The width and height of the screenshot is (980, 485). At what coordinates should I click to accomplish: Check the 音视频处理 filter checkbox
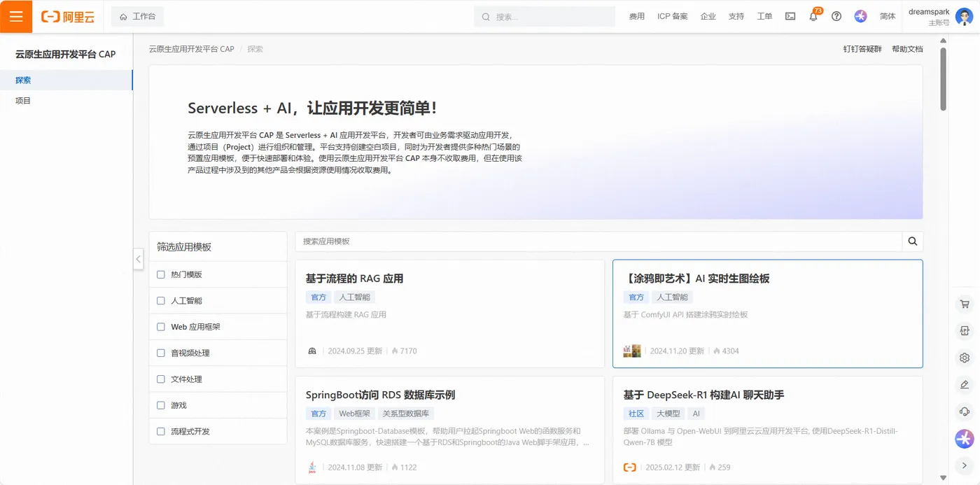coord(161,353)
